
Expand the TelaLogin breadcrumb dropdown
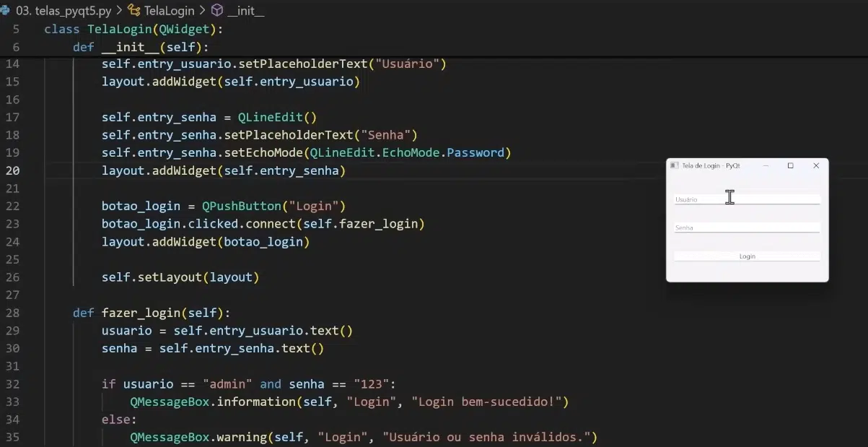click(170, 11)
